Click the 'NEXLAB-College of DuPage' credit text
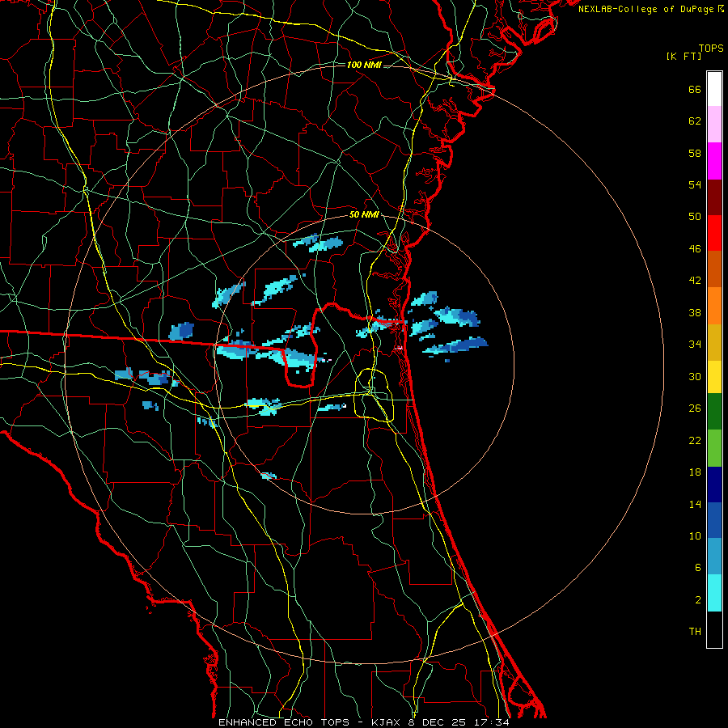Viewport: 728px width, 728px height. (647, 9)
